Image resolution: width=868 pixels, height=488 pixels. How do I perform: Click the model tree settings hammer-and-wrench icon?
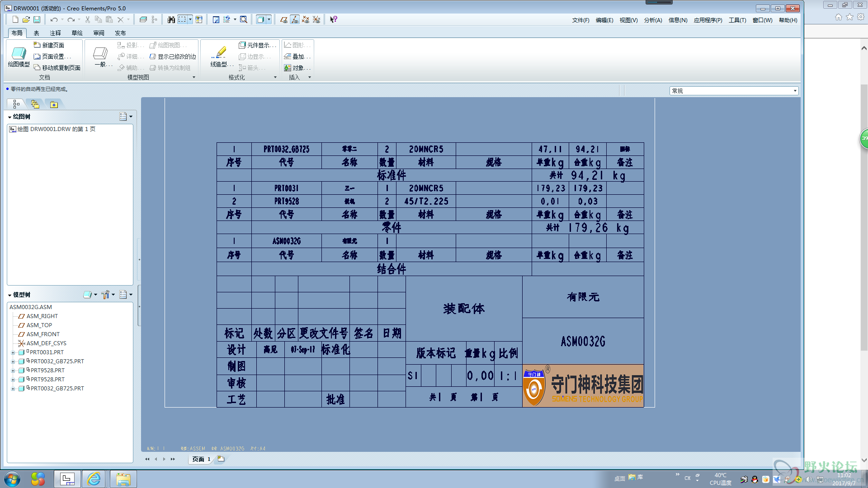click(x=105, y=295)
